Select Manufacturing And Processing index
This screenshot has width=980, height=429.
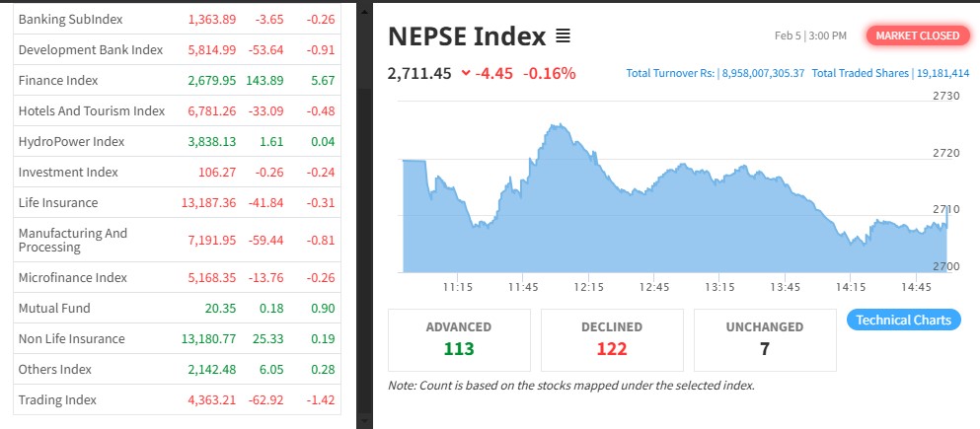click(73, 240)
